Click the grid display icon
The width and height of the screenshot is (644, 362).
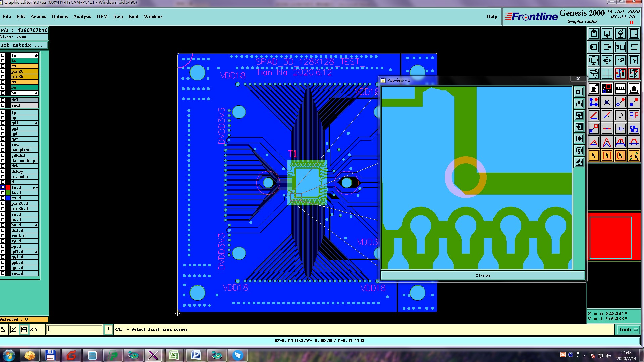607,73
